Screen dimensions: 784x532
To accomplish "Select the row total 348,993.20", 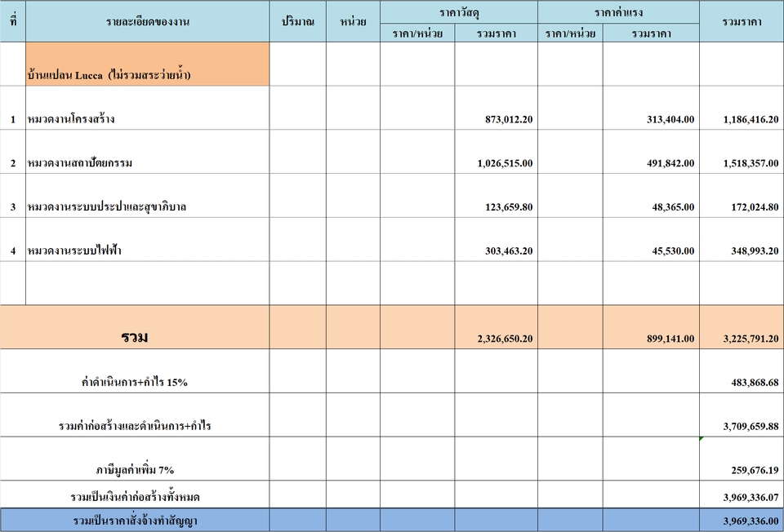I will [x=755, y=250].
